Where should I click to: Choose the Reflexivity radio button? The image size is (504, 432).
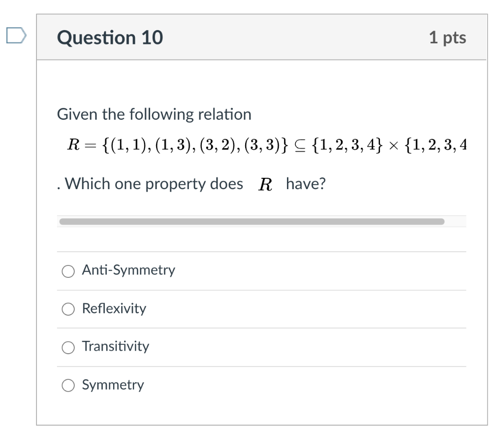(68, 309)
